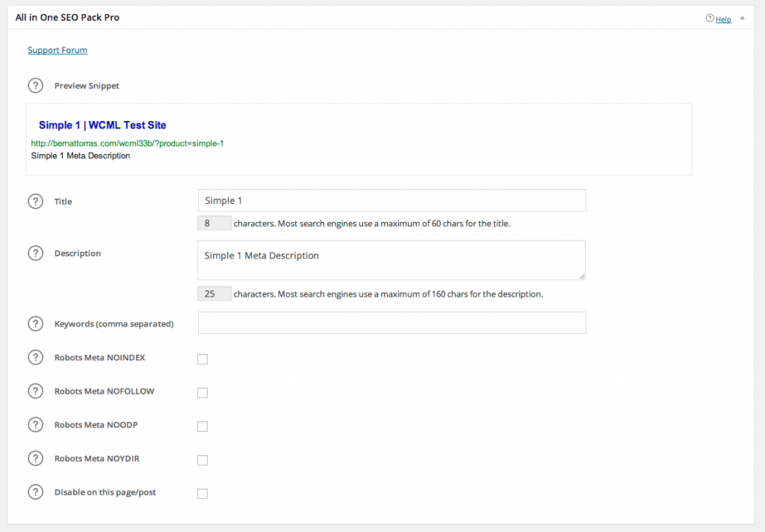Viewport: 765px width, 532px height.
Task: Check the Robots Meta NOFOLLOW box
Action: [x=202, y=392]
